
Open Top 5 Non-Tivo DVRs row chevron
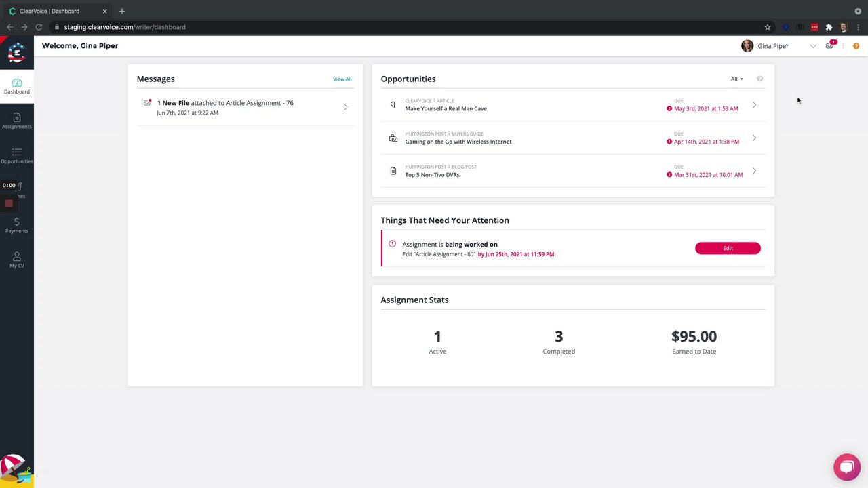[x=754, y=171]
